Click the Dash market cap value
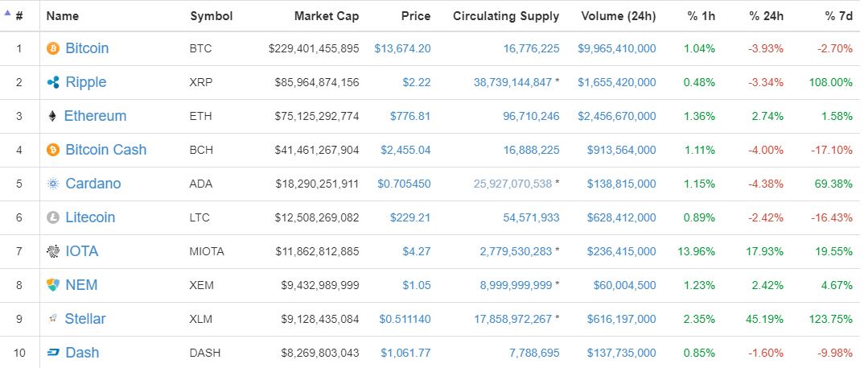 pos(315,353)
